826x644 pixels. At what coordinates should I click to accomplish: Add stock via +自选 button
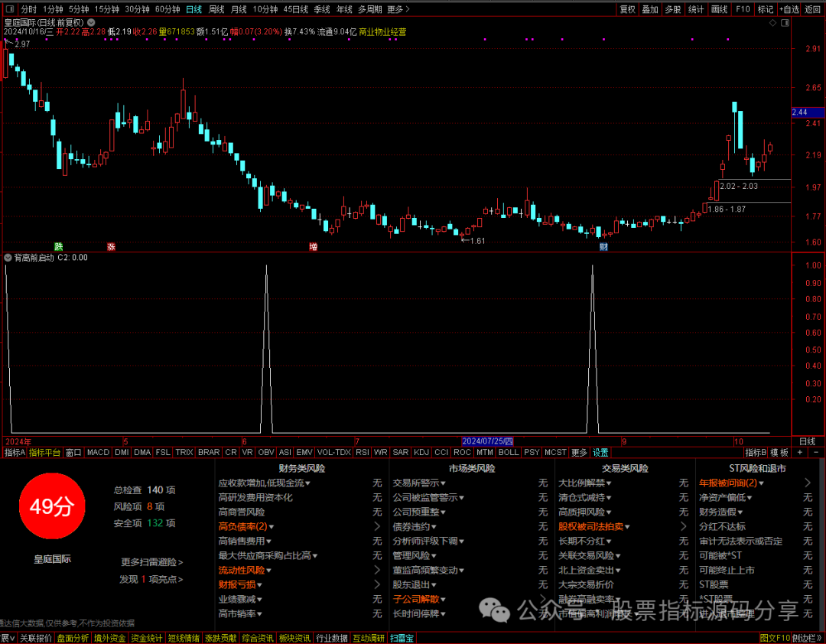[x=789, y=9]
